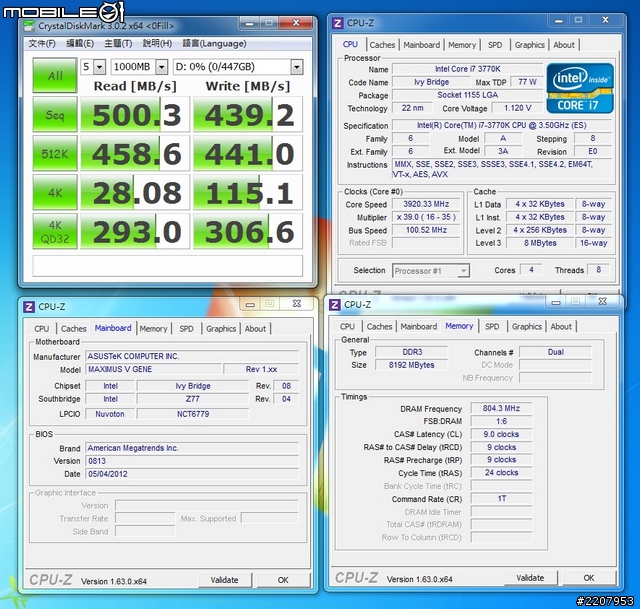The image size is (640, 609).
Task: Click the Intel Core i7 logo badge
Action: (580, 88)
